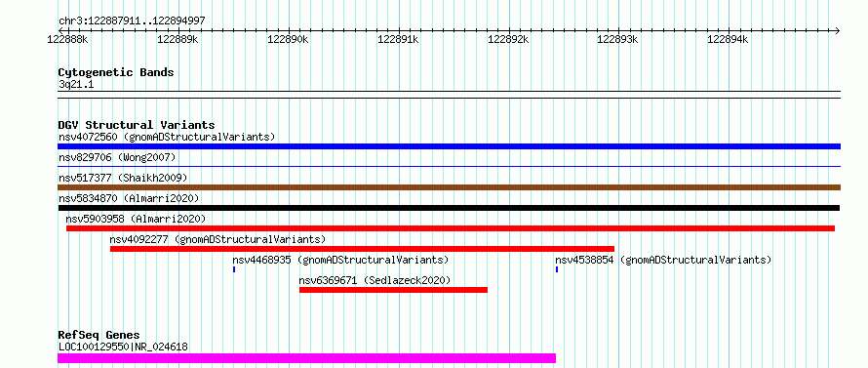Open the nsv517377 (Shaikh2009) label
Screen dimensions: 868x368
(123, 178)
